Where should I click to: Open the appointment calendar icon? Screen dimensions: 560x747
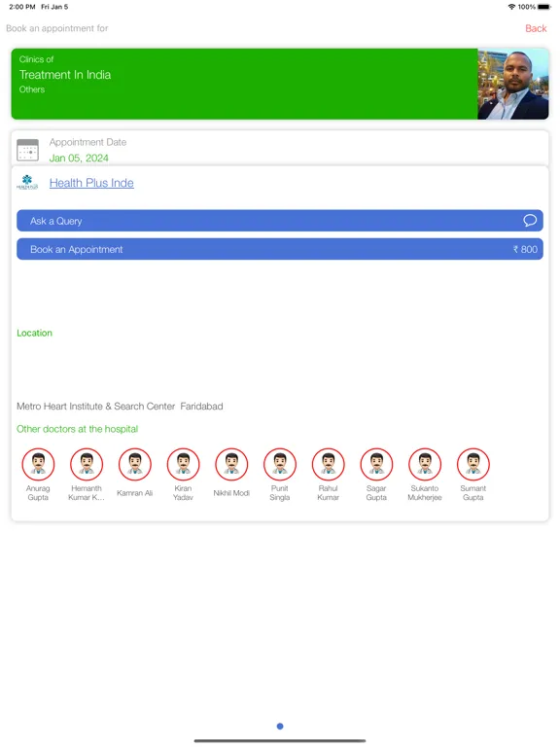coord(27,150)
